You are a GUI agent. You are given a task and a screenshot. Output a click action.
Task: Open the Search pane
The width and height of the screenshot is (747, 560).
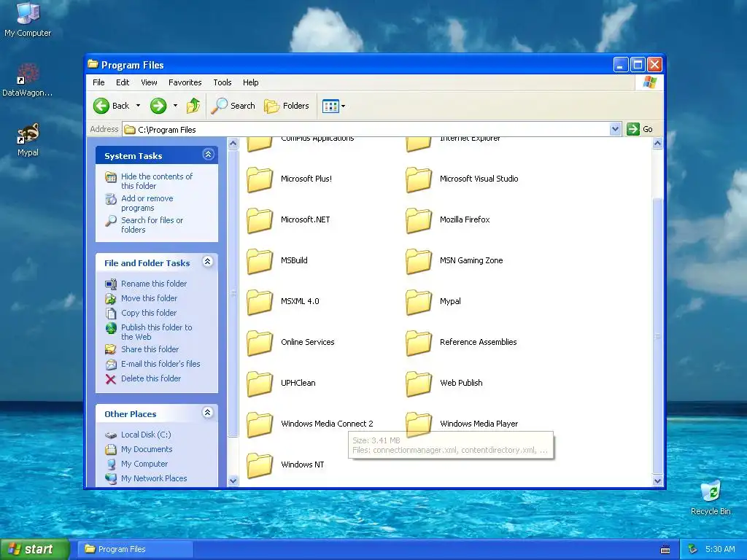tap(233, 106)
